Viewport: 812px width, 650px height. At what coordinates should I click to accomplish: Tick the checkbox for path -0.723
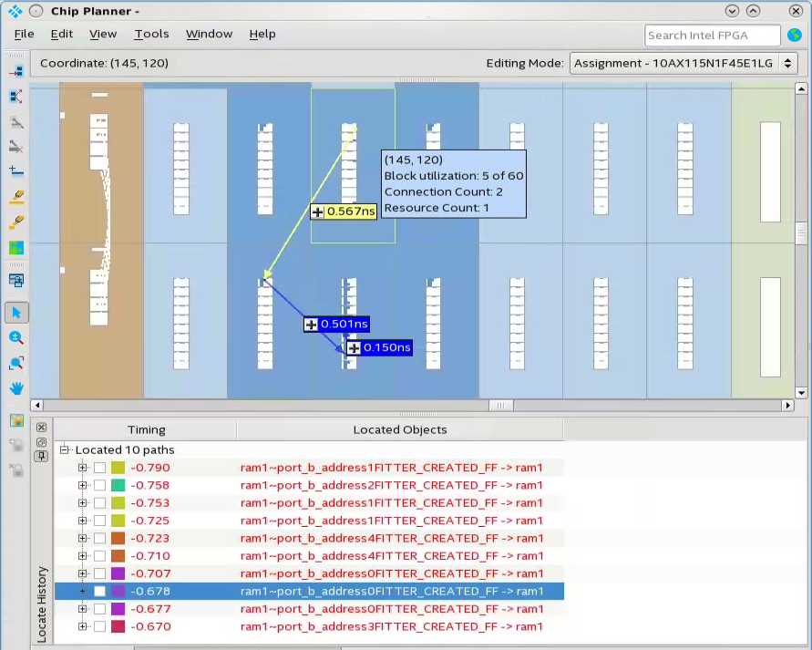tap(100, 539)
